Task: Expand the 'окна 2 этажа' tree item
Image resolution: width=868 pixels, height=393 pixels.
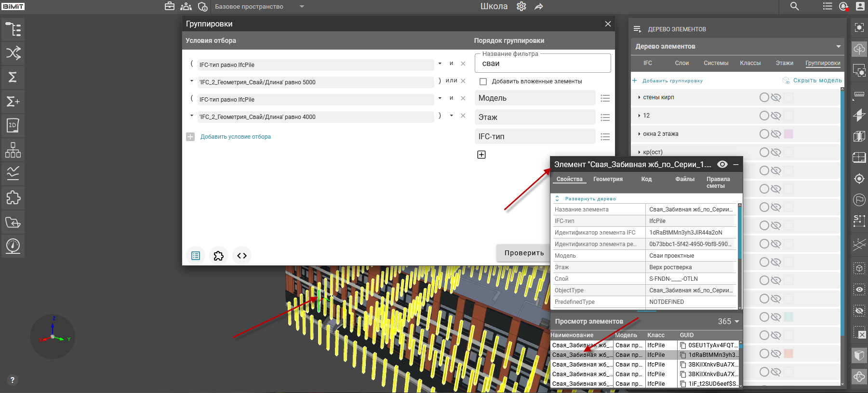Action: pos(639,134)
